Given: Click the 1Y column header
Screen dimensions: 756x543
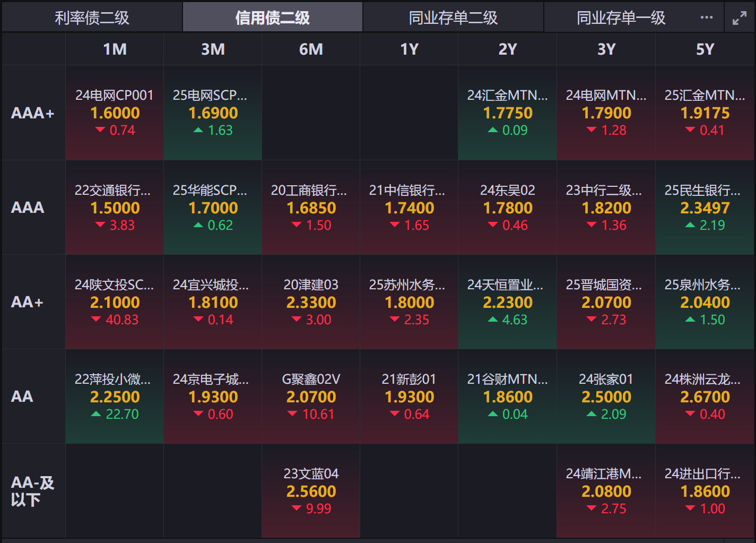Looking at the screenshot, I should (409, 49).
